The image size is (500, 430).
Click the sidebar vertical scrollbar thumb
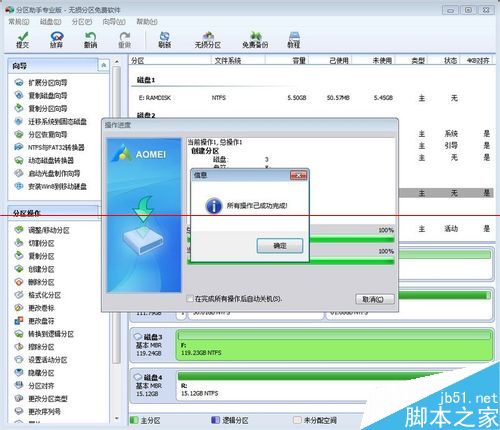point(116,215)
